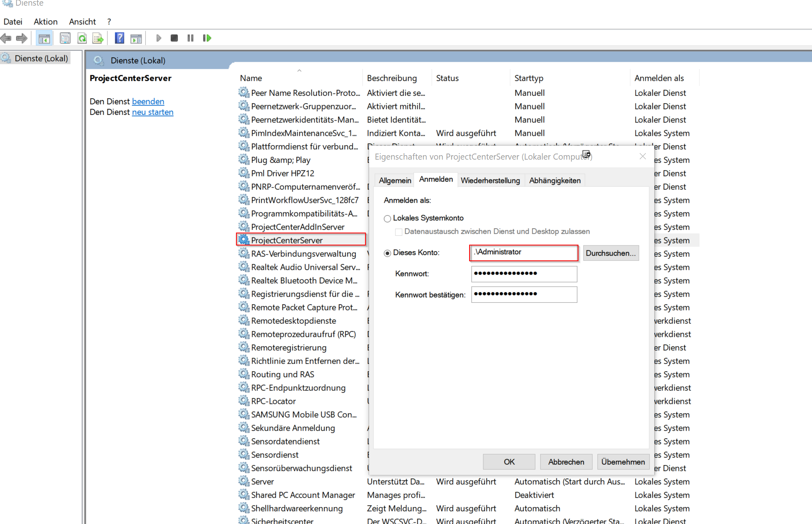Select Dienste (Lokal) in the left tree
Viewport: 812px width, 524px height.
pyautogui.click(x=41, y=58)
